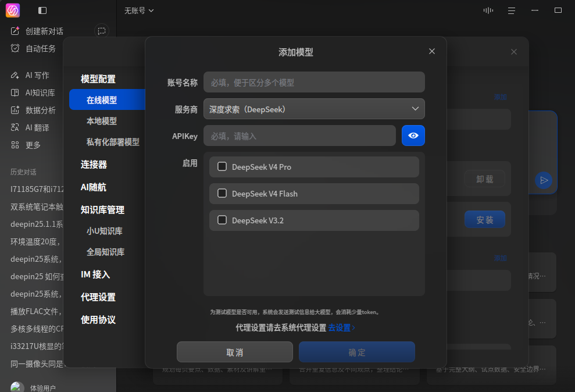Follow the 去设置 proxy link
The image size is (575, 392).
(341, 327)
